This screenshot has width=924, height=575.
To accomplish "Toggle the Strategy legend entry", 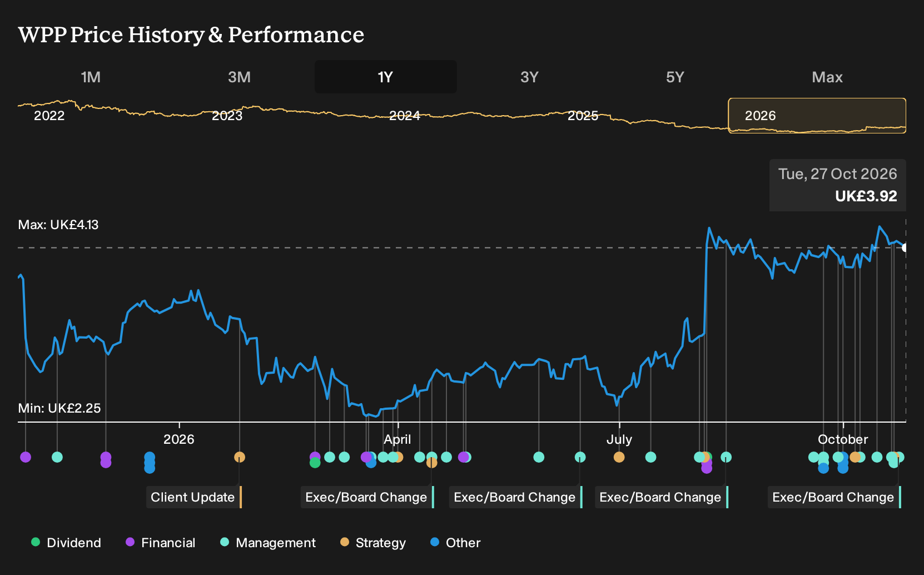I will pos(373,543).
